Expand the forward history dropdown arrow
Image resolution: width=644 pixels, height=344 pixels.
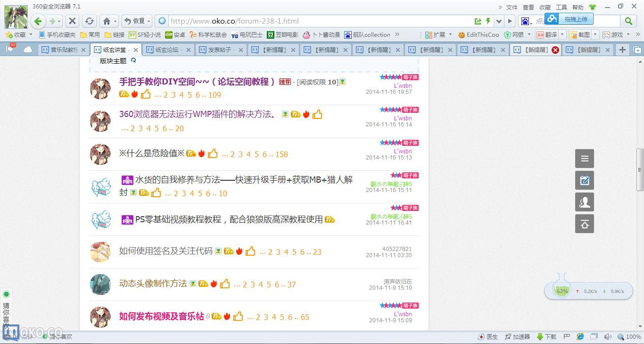point(59,21)
